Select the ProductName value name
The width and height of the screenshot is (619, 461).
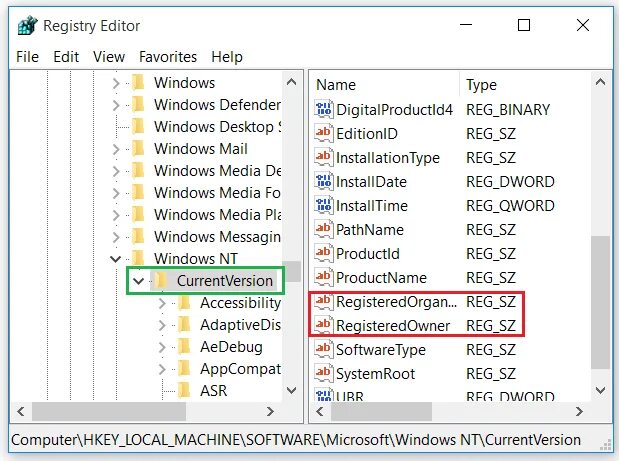381,278
